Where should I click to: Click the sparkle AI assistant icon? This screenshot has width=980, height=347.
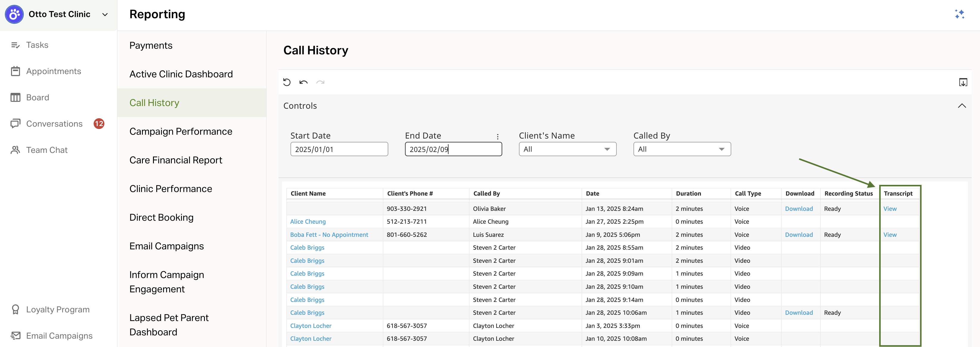click(959, 14)
